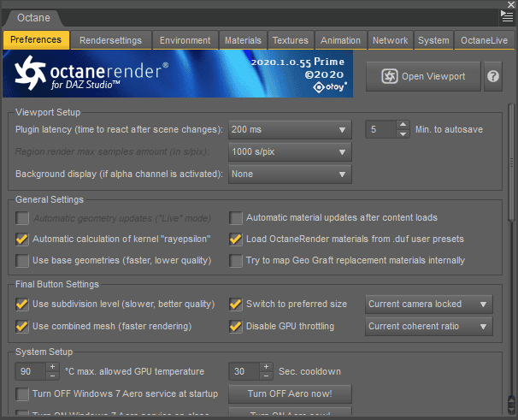This screenshot has width=518, height=420.
Task: Uncheck Switch to preferred size
Action: coord(236,305)
